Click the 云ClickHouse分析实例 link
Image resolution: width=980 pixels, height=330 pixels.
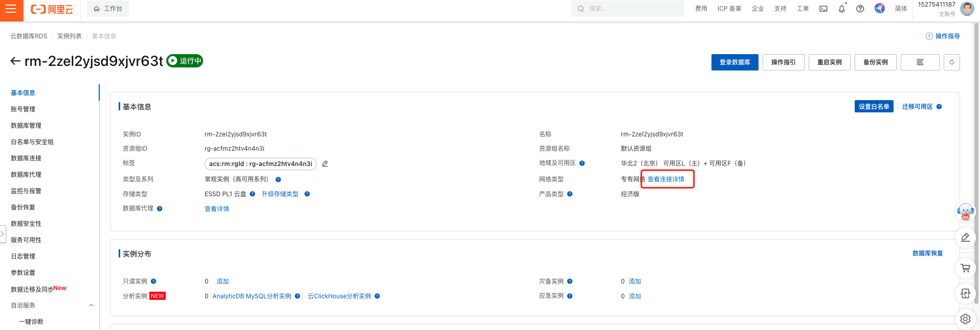(x=339, y=296)
